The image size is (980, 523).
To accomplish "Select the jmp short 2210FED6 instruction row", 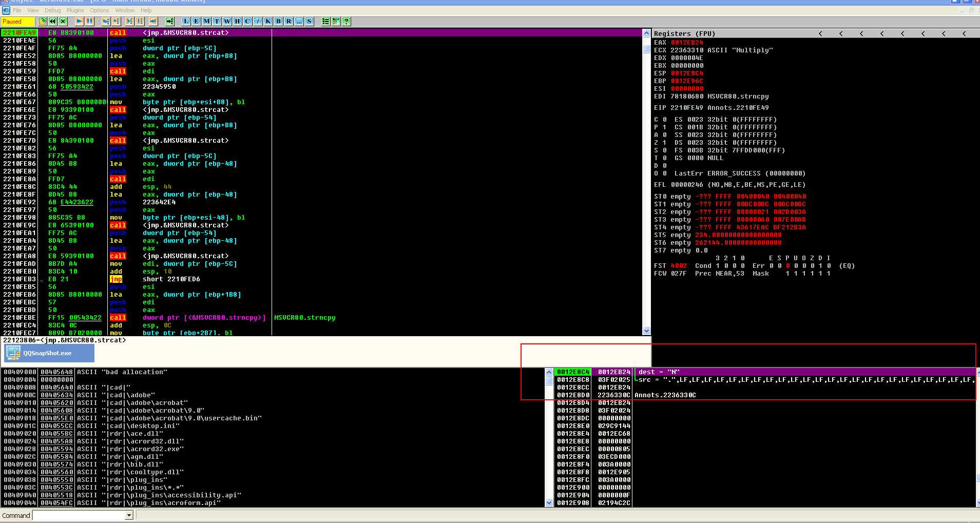I will tap(321, 279).
